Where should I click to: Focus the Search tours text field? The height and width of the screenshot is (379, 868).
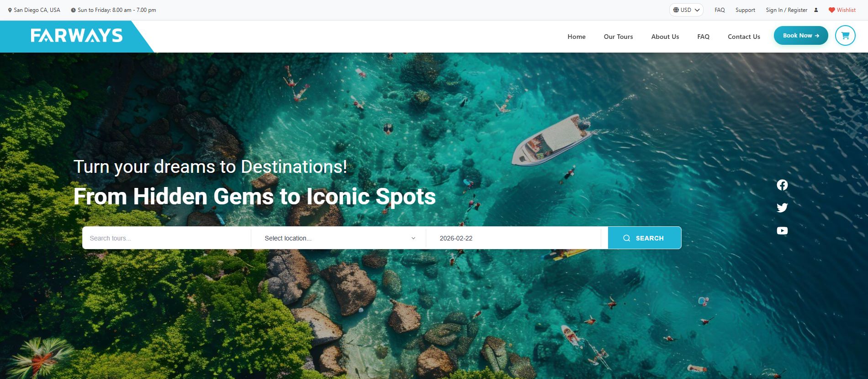click(x=167, y=238)
